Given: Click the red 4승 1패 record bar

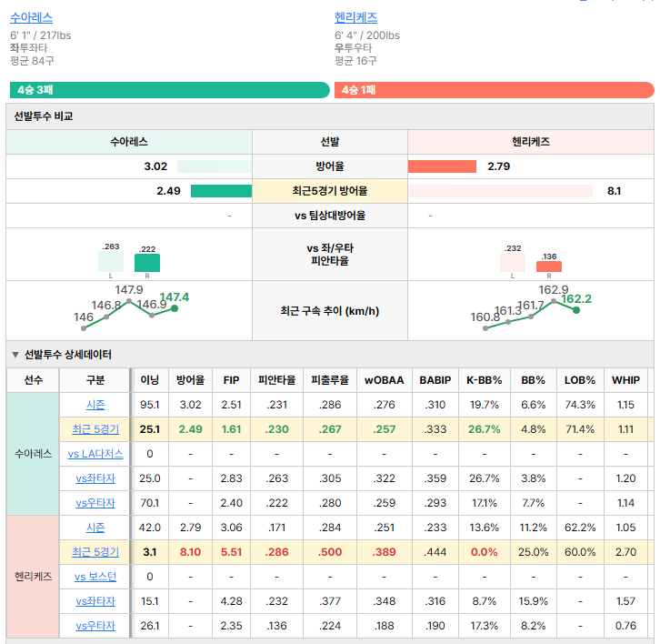Looking at the screenshot, I should point(495,90).
